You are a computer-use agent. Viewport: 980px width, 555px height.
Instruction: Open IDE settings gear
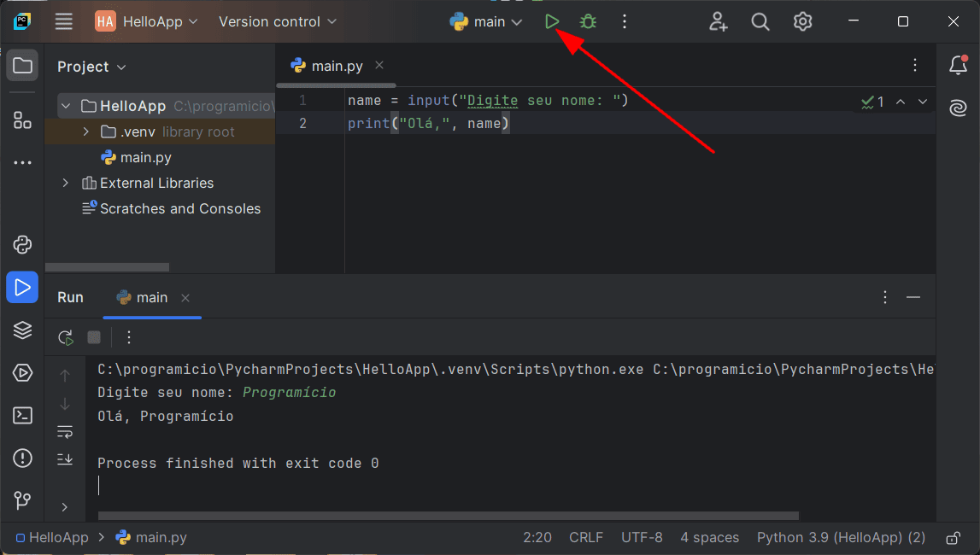[802, 22]
